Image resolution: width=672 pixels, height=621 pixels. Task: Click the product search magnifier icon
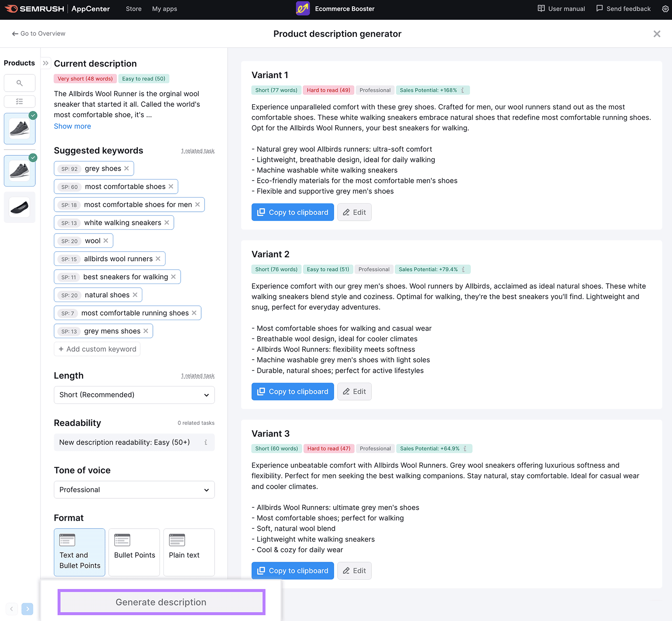click(x=19, y=83)
